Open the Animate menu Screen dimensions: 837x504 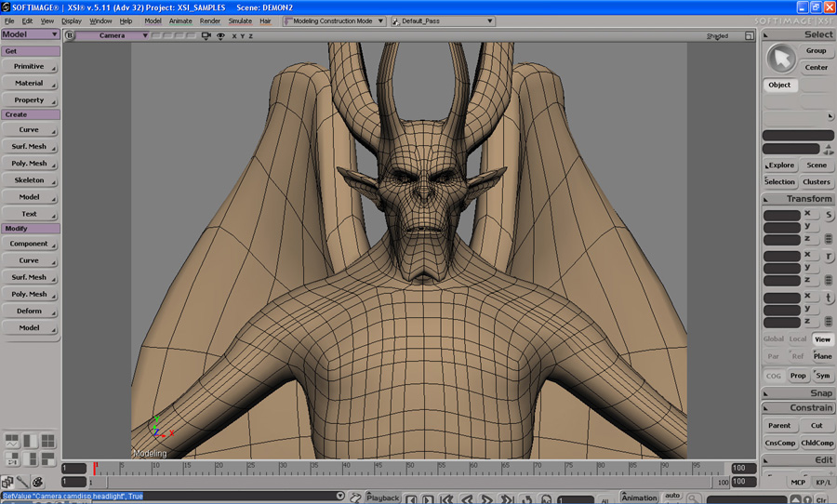click(x=180, y=21)
